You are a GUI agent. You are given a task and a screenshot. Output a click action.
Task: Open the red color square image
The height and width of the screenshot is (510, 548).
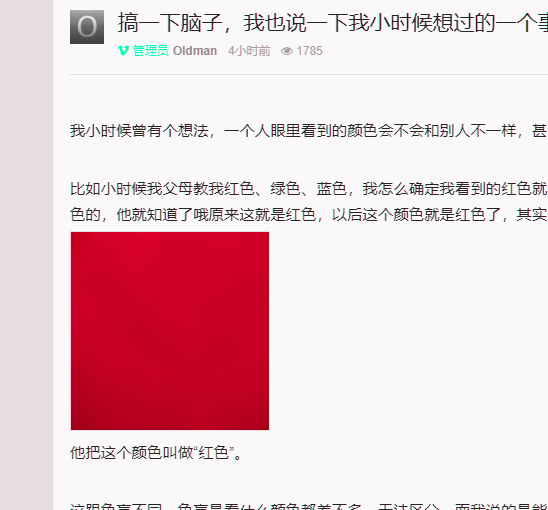pyautogui.click(x=170, y=331)
